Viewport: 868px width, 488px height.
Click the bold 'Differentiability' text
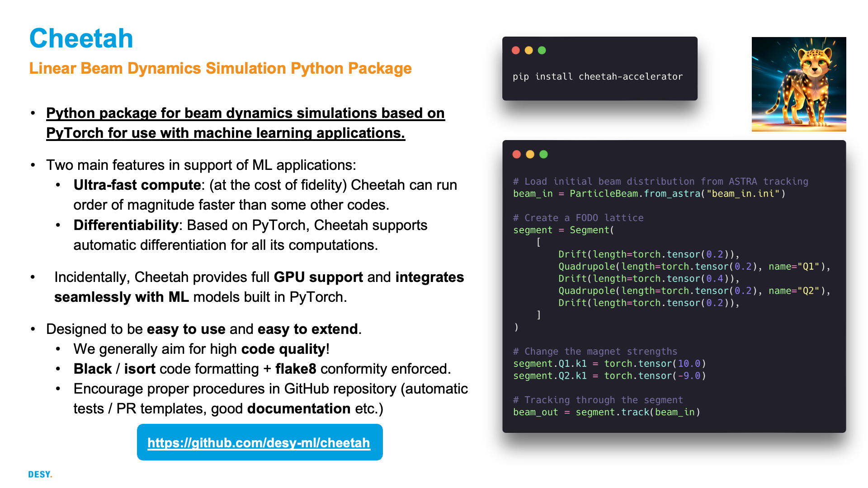tap(126, 225)
